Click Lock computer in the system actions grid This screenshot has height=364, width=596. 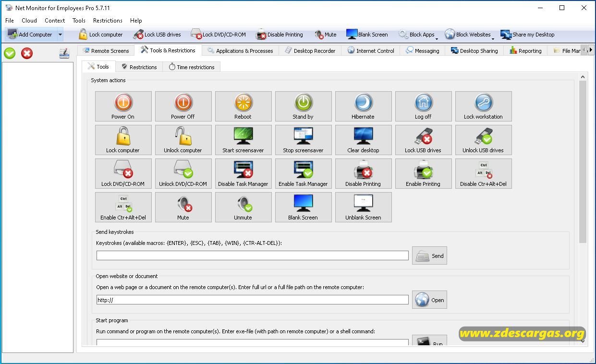pyautogui.click(x=123, y=140)
